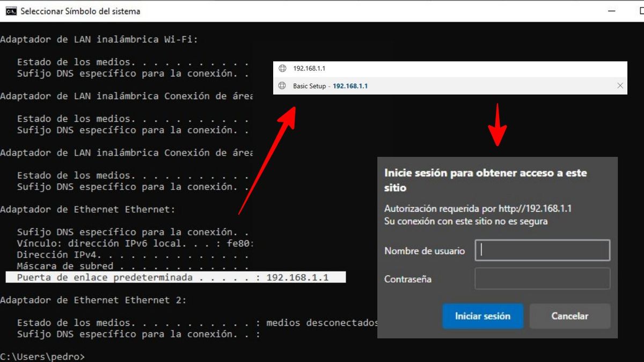Screen dimensions: 644x362
Task: Click the Contraseña input field
Action: coord(542,278)
